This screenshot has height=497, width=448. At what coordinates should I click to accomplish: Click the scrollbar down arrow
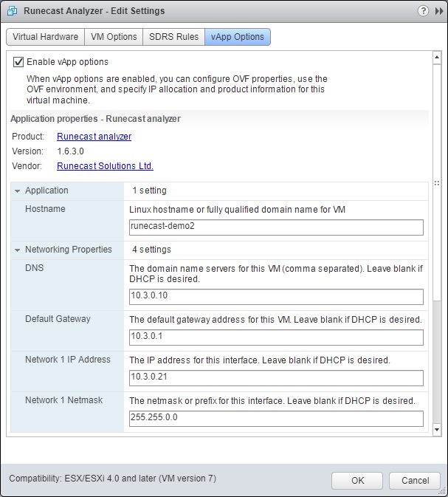437,430
